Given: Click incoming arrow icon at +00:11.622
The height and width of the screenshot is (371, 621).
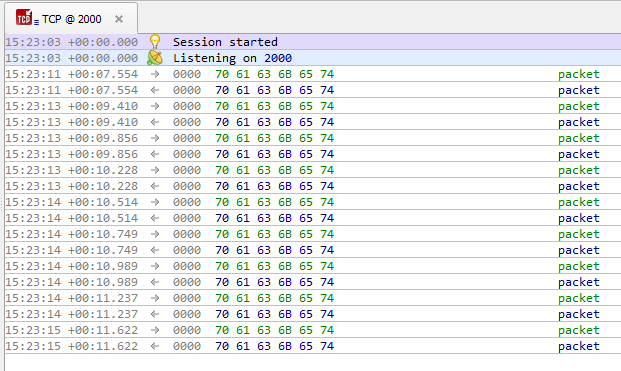Looking at the screenshot, I should click(x=155, y=346).
